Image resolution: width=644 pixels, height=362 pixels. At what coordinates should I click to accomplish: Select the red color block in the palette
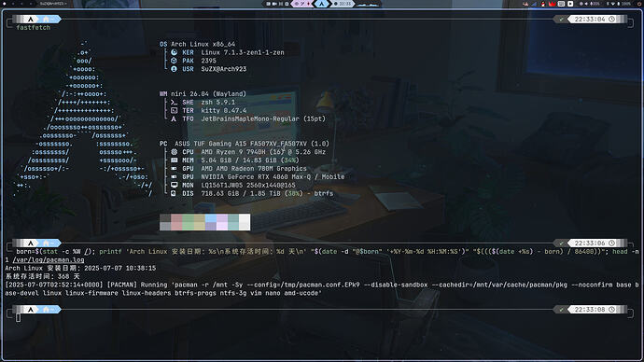tap(176, 222)
